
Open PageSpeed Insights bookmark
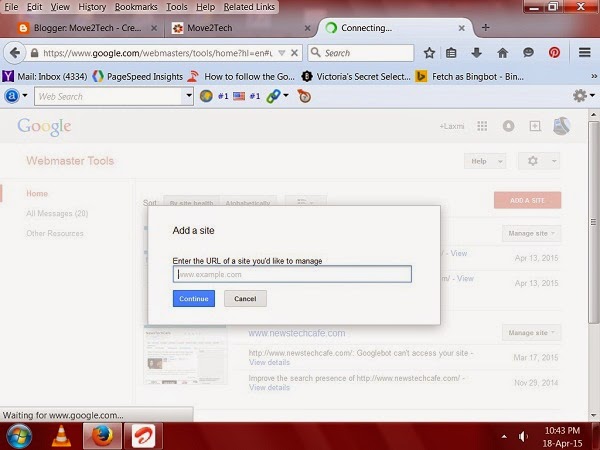(138, 77)
